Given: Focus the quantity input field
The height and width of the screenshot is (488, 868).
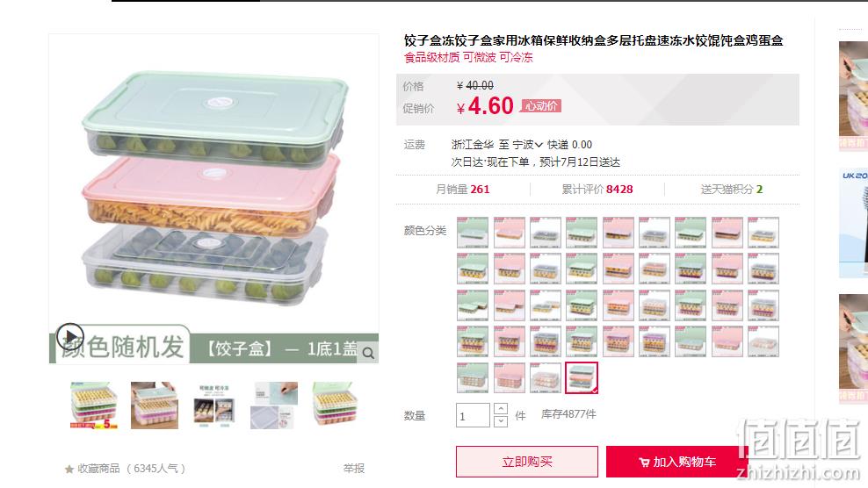Looking at the screenshot, I should (473, 415).
